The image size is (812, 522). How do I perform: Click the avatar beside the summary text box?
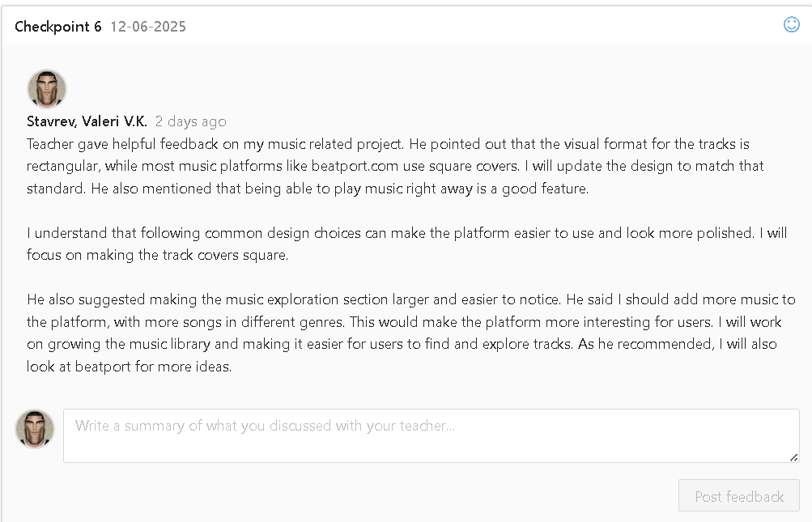[x=35, y=429]
